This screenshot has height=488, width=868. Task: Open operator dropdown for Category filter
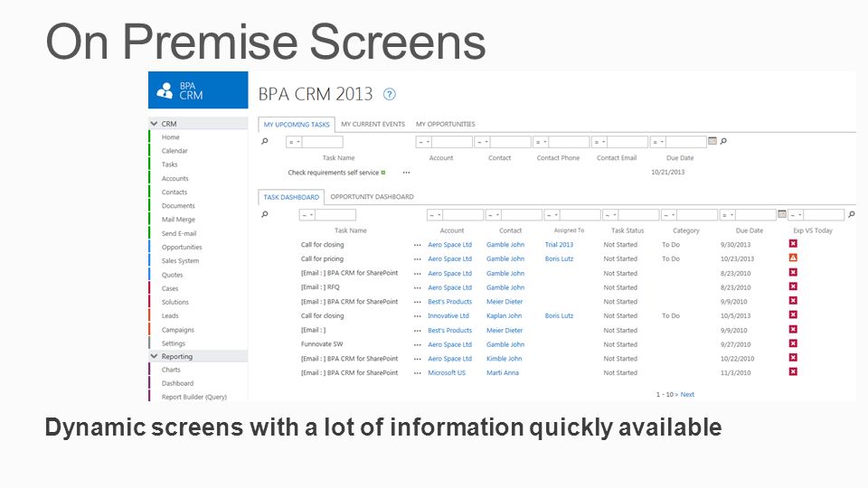pos(669,215)
